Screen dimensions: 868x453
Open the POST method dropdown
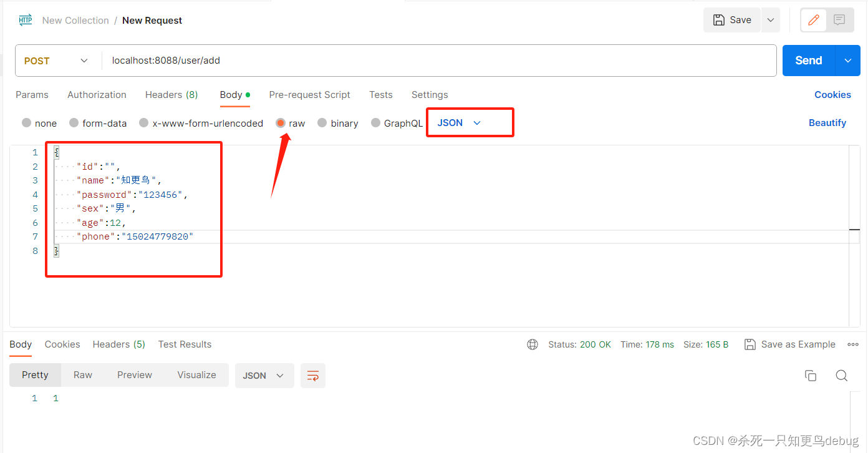(x=57, y=61)
